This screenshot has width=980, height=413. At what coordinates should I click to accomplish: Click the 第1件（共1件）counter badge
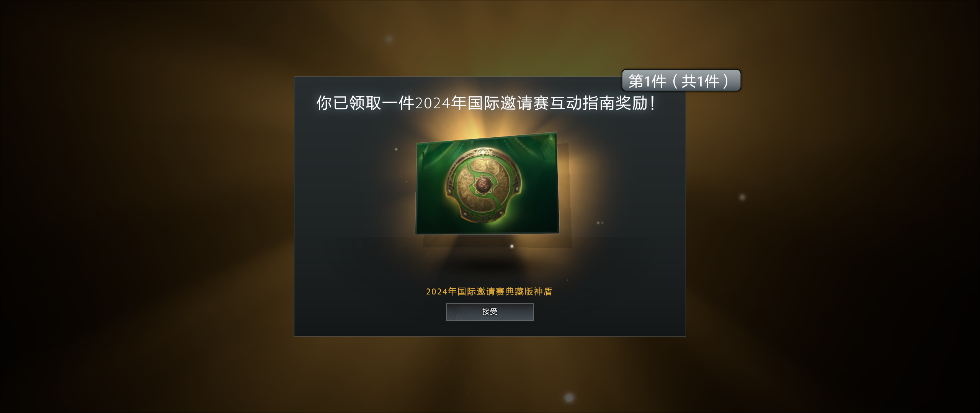(x=681, y=80)
